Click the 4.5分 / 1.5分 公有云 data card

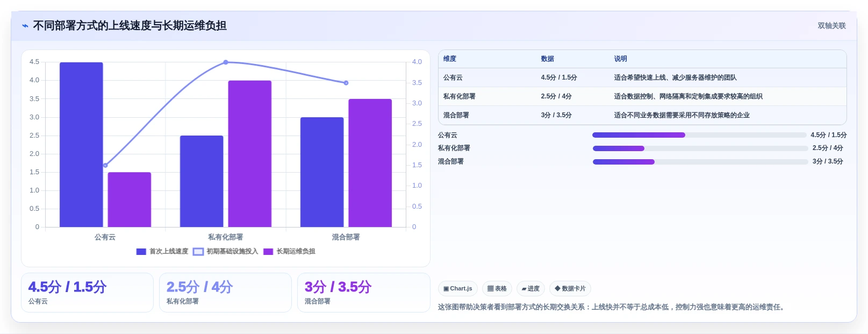[87, 293]
